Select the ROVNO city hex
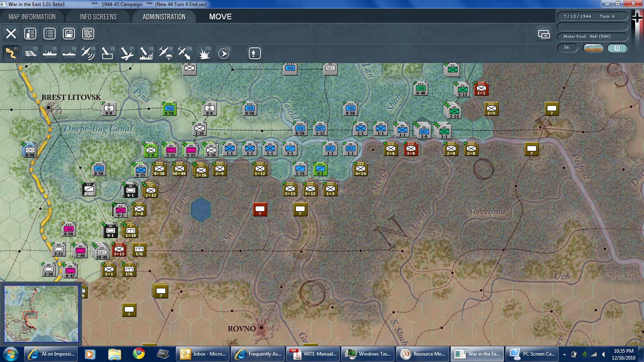 (262, 328)
